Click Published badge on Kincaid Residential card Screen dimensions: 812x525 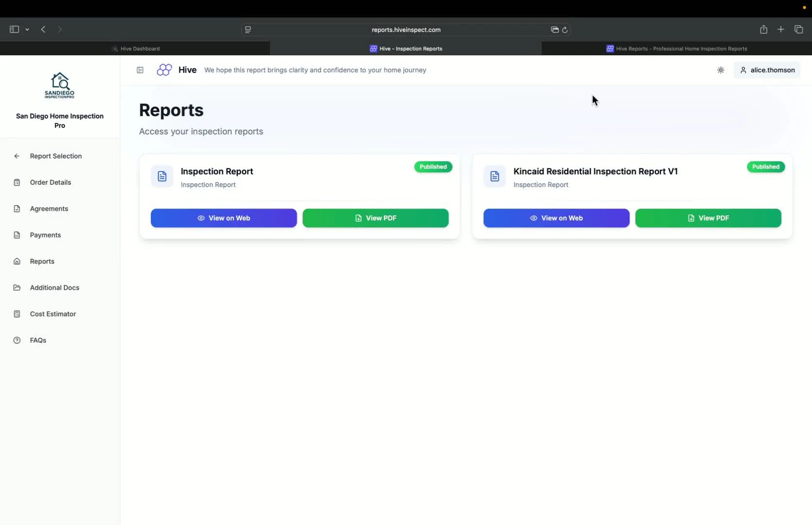coord(766,167)
